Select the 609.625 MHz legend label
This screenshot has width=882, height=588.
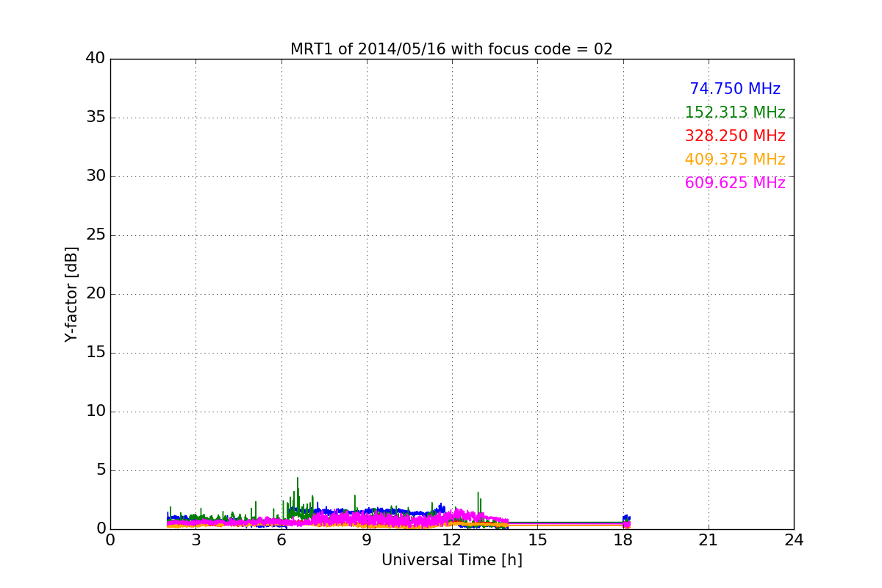tap(735, 183)
